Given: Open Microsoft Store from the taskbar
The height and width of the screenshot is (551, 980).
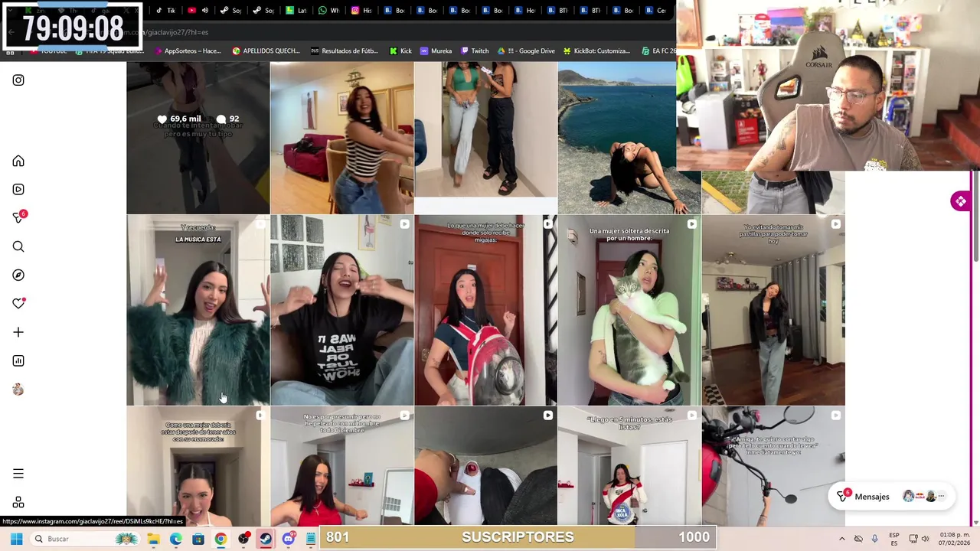Looking at the screenshot, I should [x=198, y=540].
